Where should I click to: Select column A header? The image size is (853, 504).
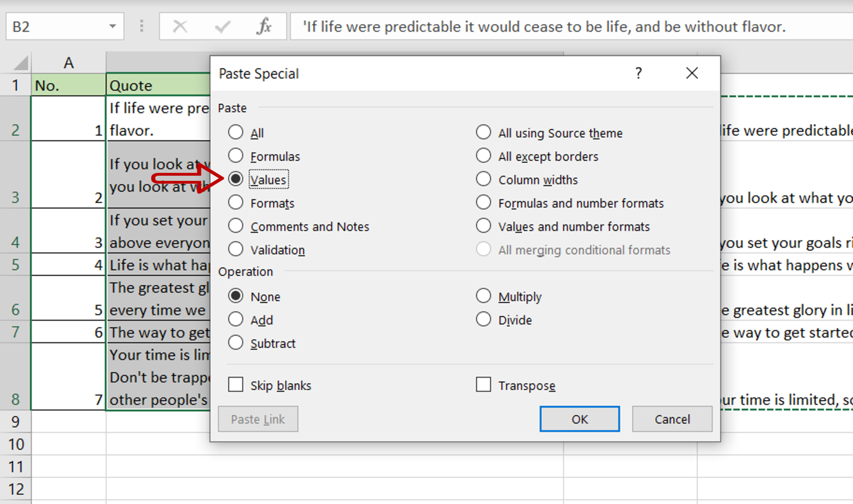(x=68, y=63)
